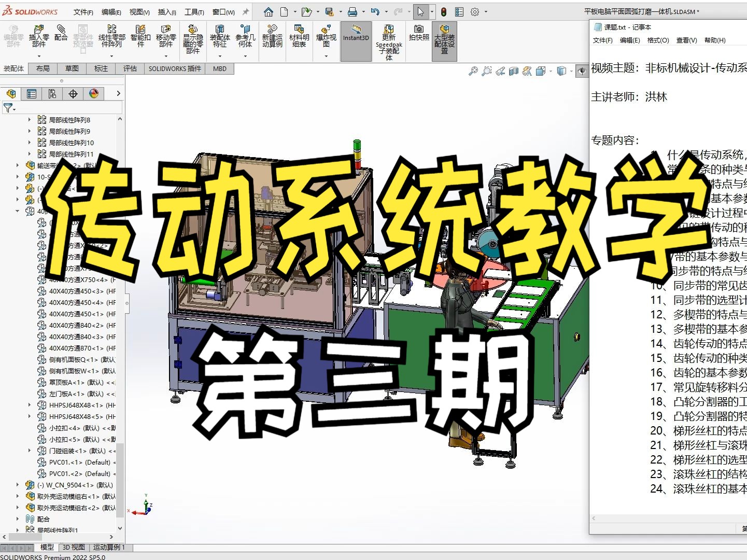
Task: Switch to the SOLIDWORKS 插件 tab
Action: [175, 68]
